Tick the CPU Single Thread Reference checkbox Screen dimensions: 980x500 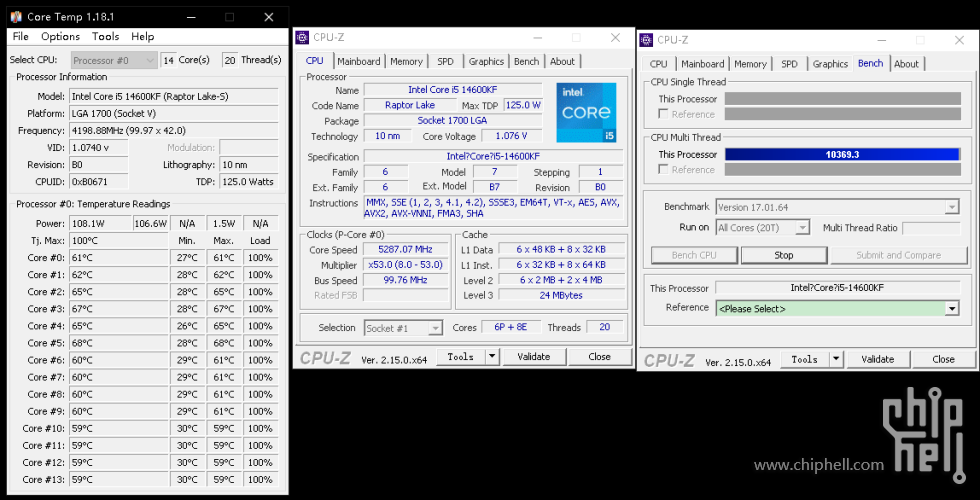[x=664, y=114]
